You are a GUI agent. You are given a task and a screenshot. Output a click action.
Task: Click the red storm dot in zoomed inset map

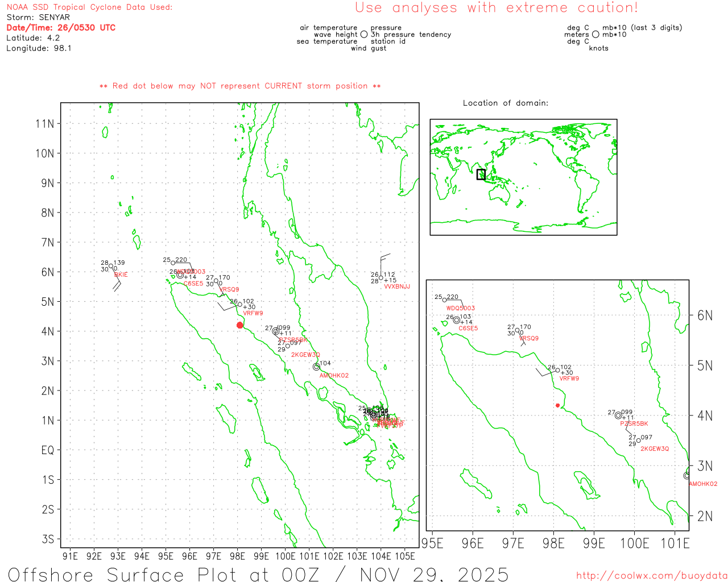(x=557, y=405)
